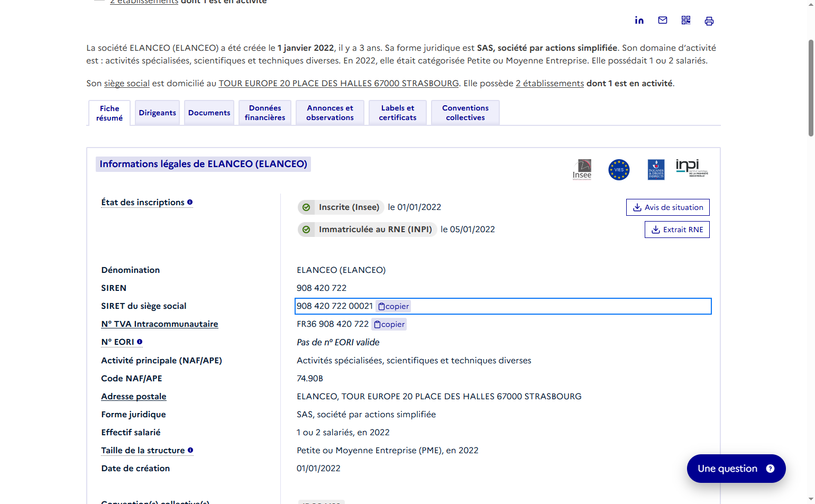This screenshot has height=504, width=815.
Task: Select the Code NAF/APE value 74.90B
Action: (310, 379)
